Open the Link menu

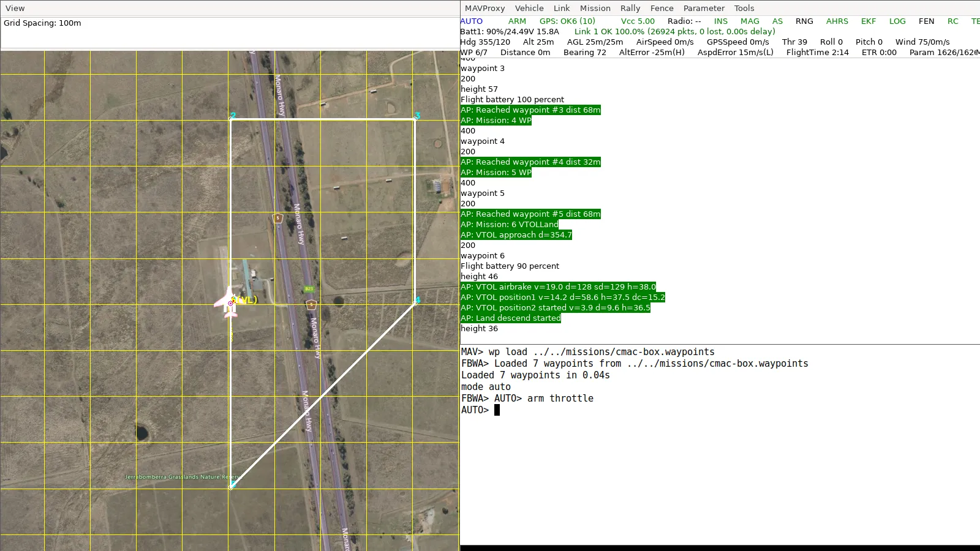point(562,8)
